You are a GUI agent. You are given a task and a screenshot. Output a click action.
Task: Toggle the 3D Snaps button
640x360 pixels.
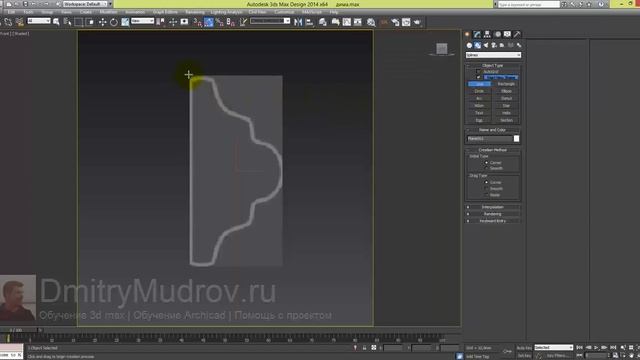coord(198,22)
